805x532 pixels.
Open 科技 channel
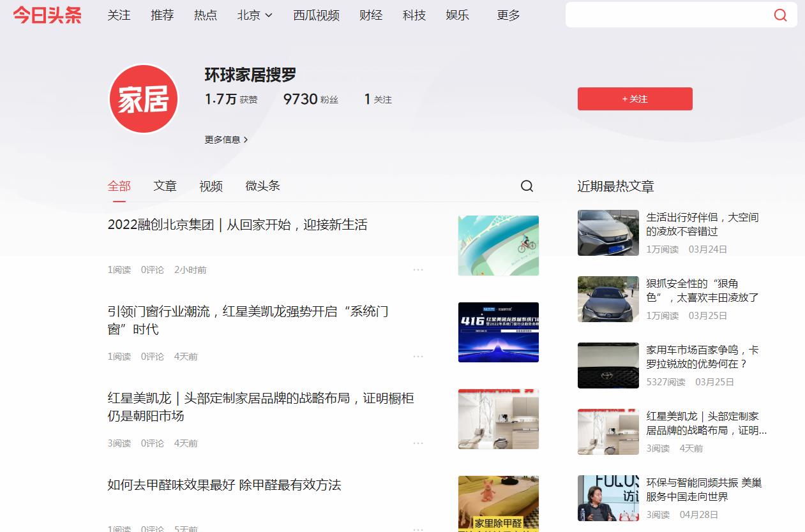414,15
